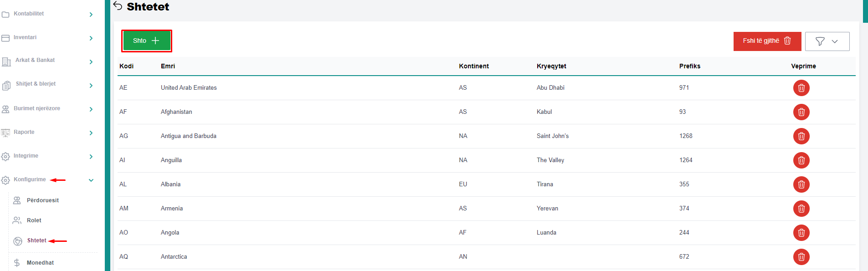Click the Armenia row delete icon
The height and width of the screenshot is (271, 868).
click(801, 209)
